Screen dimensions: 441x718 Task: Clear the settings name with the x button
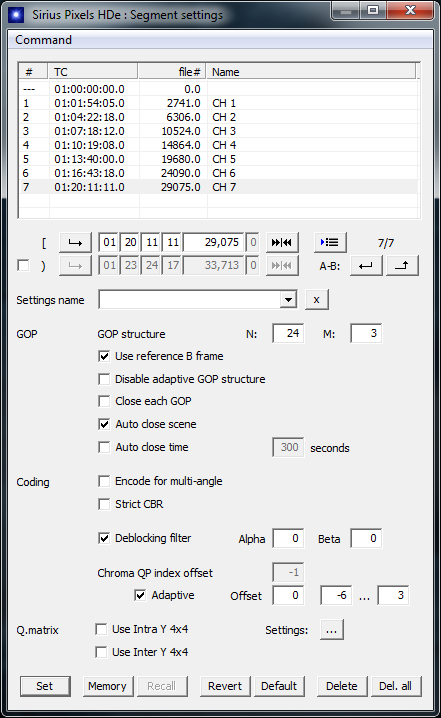point(316,300)
